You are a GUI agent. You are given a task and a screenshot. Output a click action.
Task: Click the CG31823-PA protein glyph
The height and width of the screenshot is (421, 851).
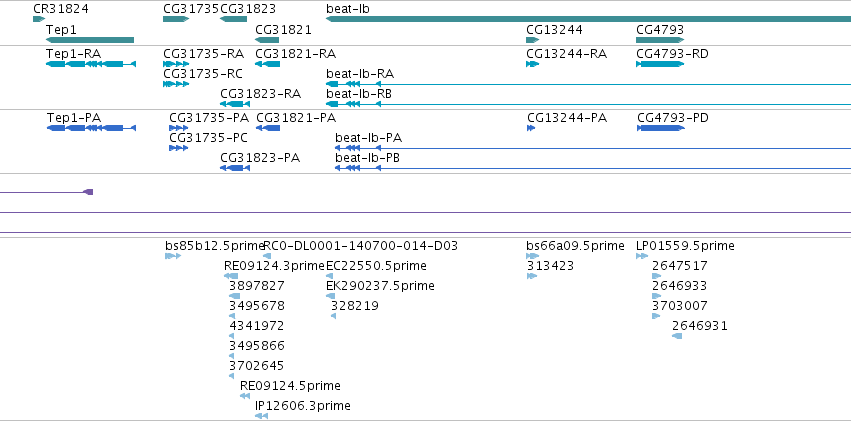coord(235,168)
